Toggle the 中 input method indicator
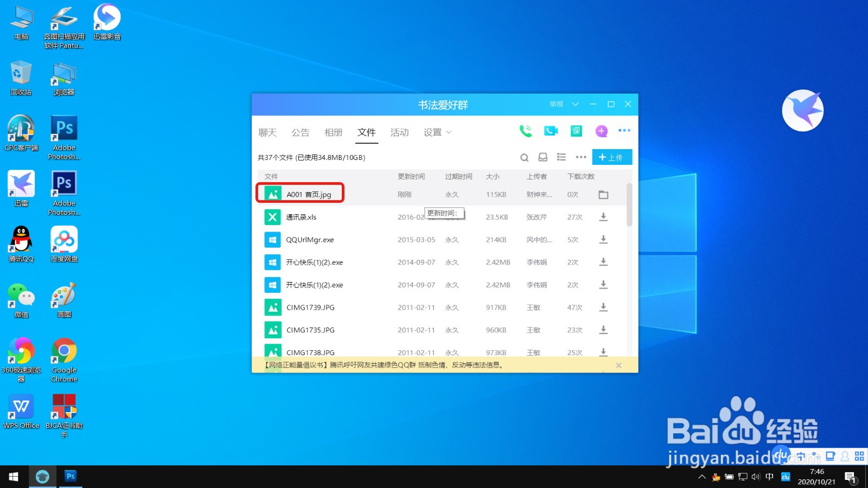Image resolution: width=868 pixels, height=488 pixels. coord(769,477)
